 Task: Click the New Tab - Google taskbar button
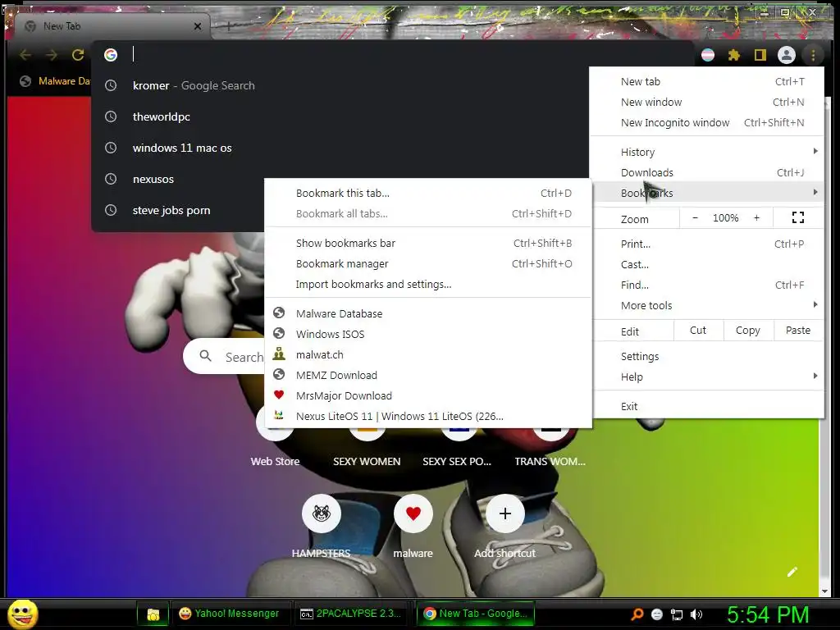coord(476,614)
